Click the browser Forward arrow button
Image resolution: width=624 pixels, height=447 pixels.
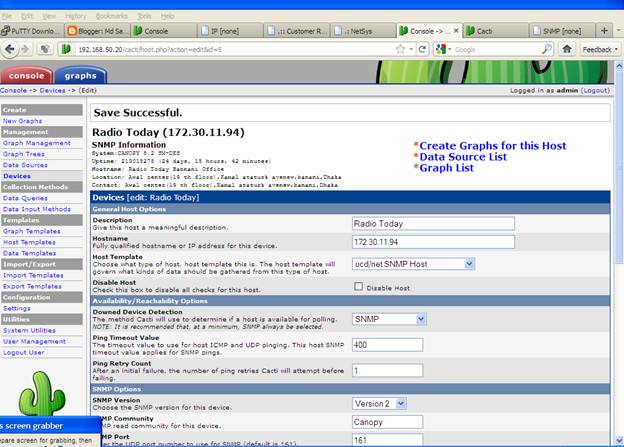[x=25, y=49]
